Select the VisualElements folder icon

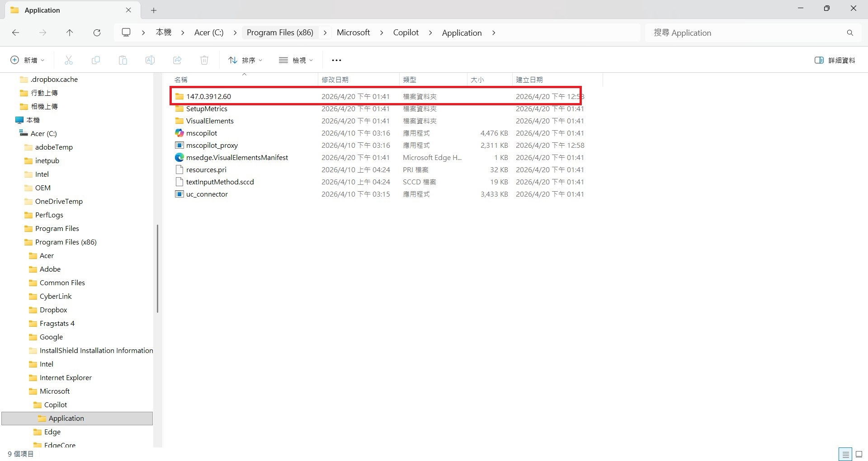[179, 121]
